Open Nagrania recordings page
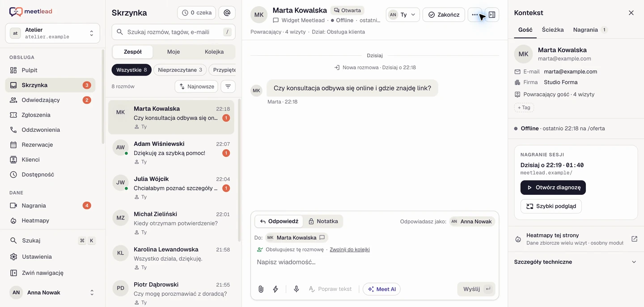 (x=50, y=206)
